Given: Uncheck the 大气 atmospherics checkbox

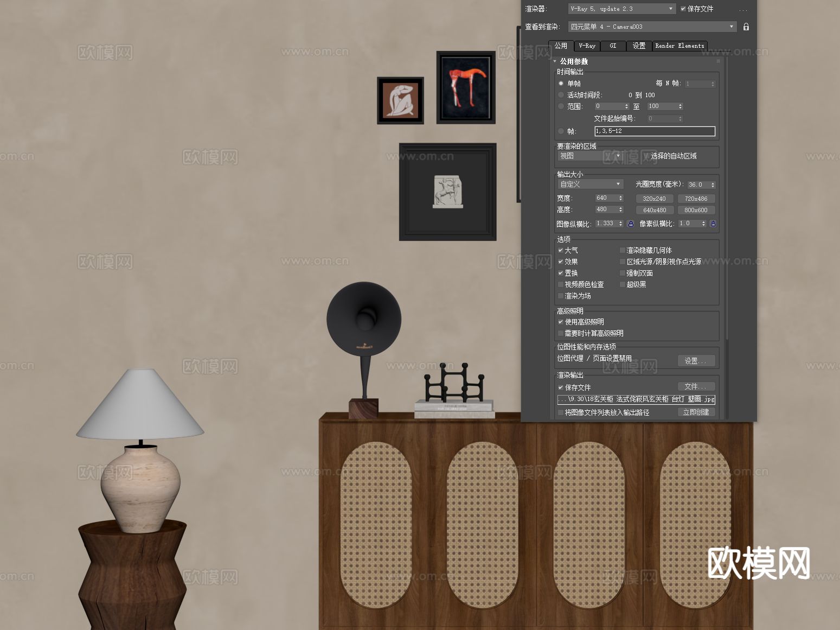Looking at the screenshot, I should coord(561,250).
